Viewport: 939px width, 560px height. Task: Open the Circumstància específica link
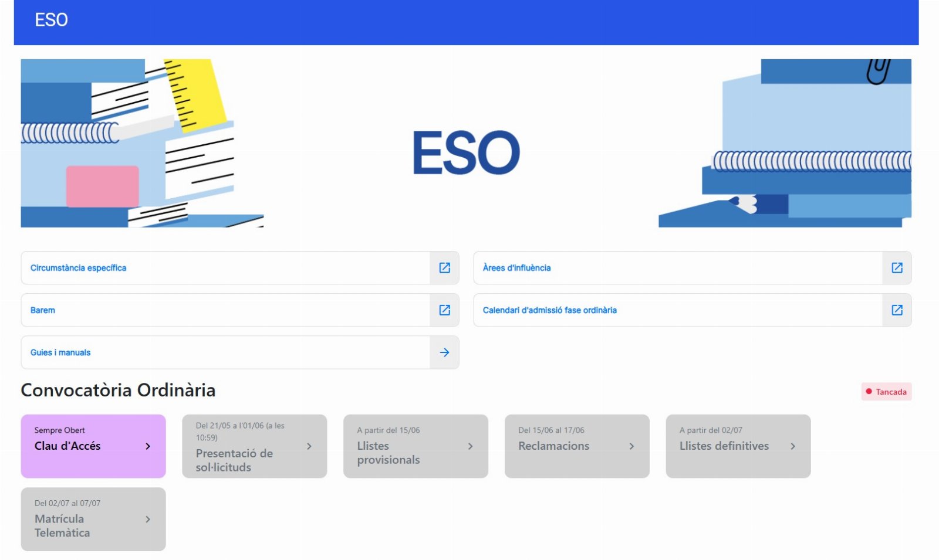78,267
